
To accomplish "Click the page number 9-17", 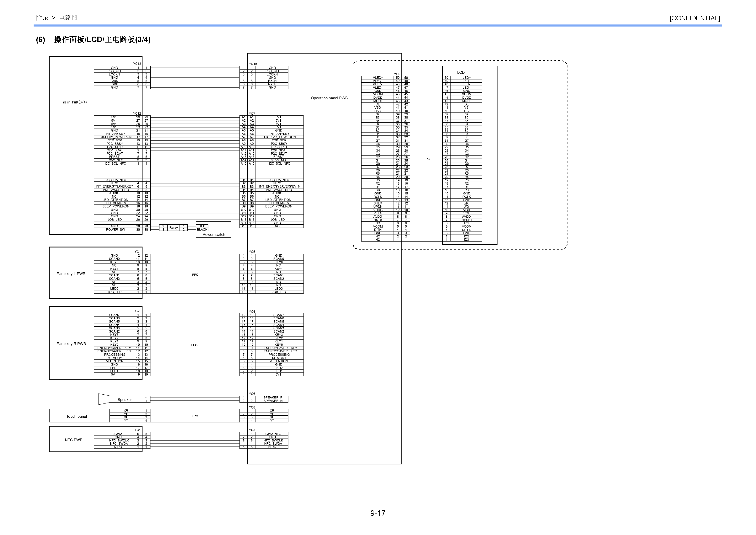I will point(378,513).
